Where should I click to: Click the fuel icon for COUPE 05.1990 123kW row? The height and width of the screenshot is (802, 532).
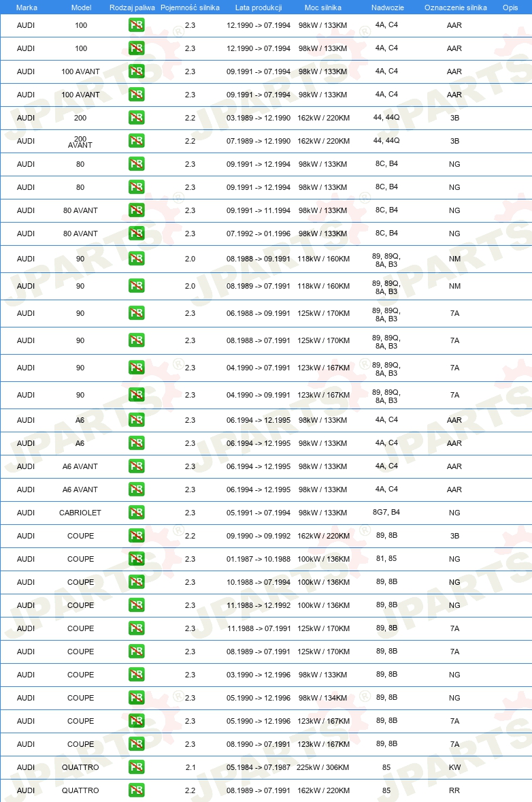(x=137, y=721)
